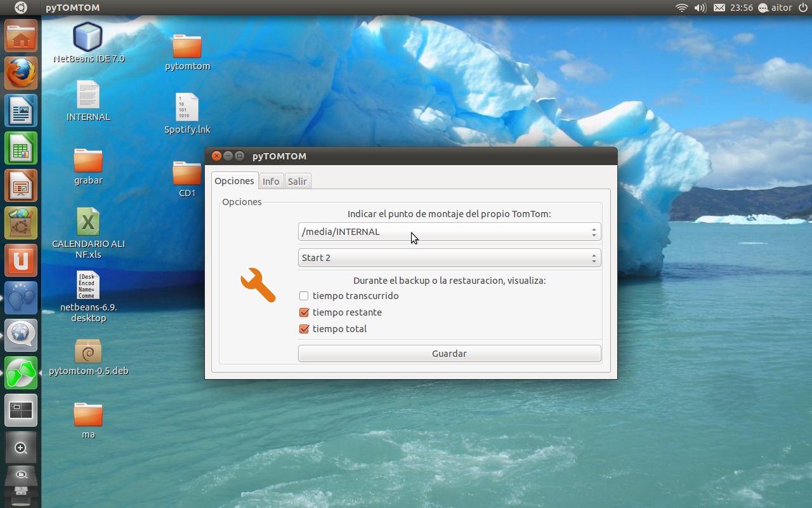This screenshot has width=812, height=508.
Task: Open Ubuntu One from the launcher
Action: [20, 260]
